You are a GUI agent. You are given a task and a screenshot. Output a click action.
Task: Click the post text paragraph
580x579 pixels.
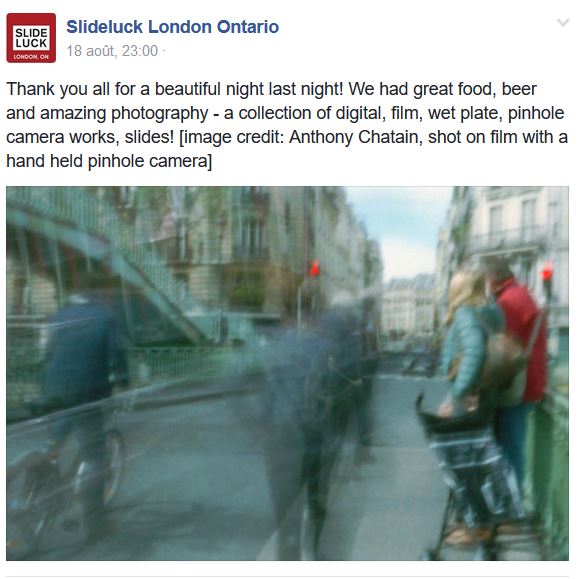tap(287, 125)
